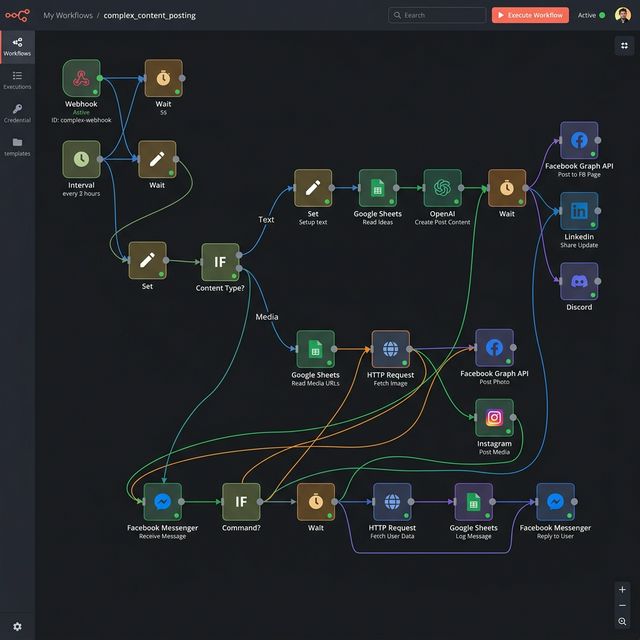640x640 pixels.
Task: Select the Interval every 2 hours node
Action: coord(81,159)
